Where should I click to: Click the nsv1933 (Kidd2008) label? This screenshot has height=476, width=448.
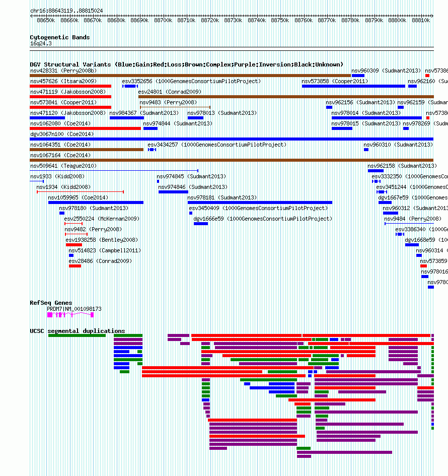click(x=57, y=176)
